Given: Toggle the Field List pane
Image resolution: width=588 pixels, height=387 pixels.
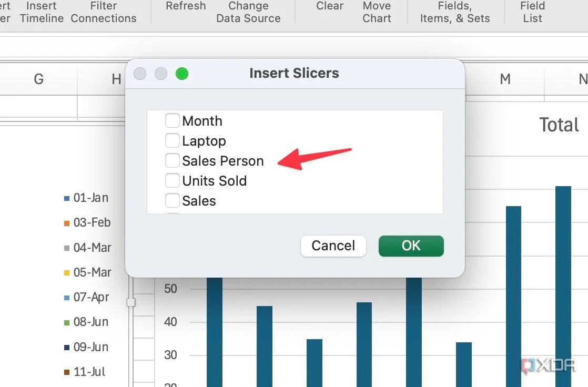Looking at the screenshot, I should [x=532, y=12].
